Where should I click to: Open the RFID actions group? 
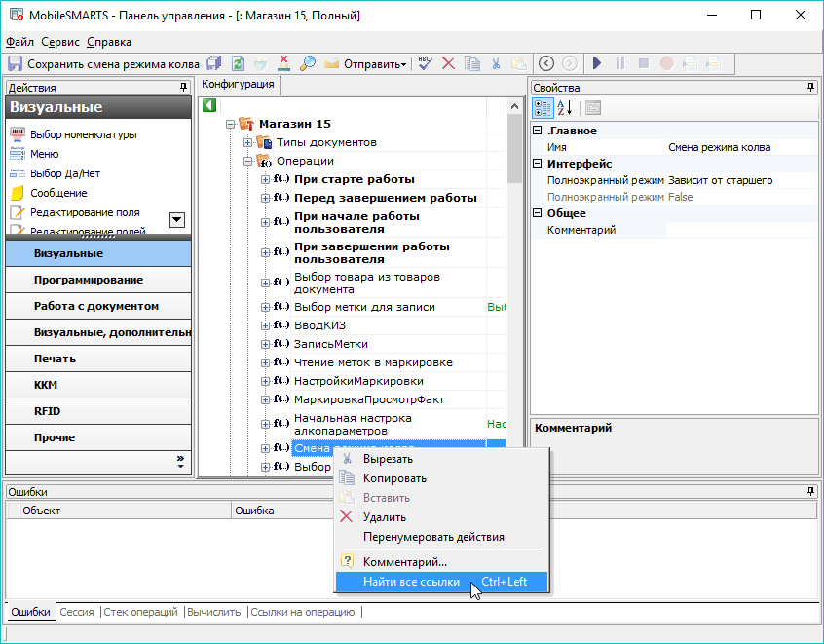pyautogui.click(x=98, y=411)
